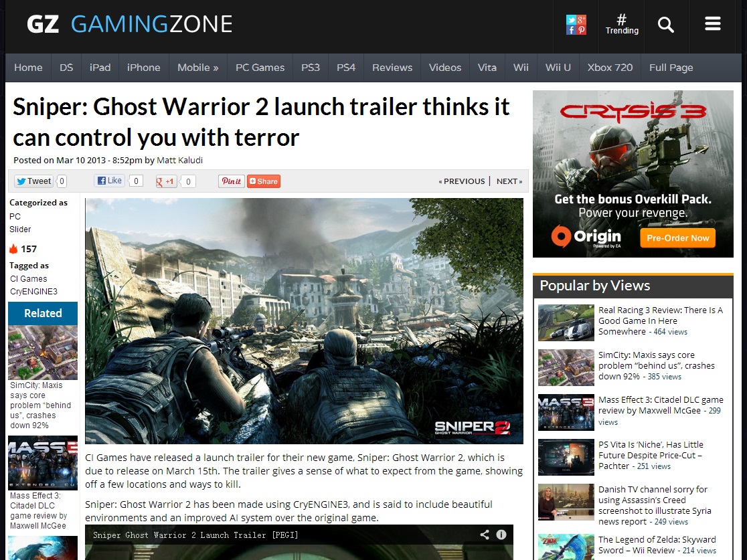Open the hamburger menu icon
This screenshot has width=747, height=560.
(x=713, y=24)
